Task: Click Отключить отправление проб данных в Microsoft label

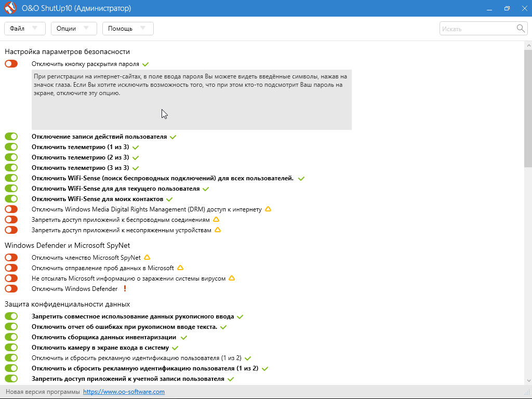Action: (103, 268)
